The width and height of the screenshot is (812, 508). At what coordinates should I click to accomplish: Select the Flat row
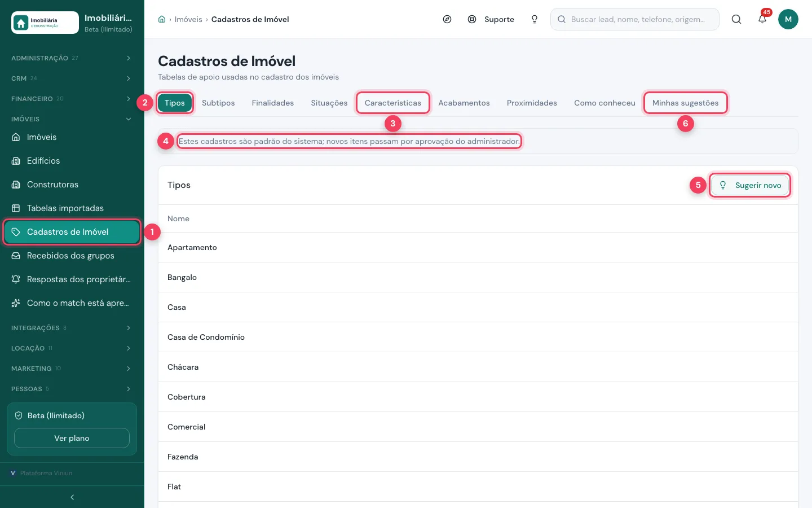[x=478, y=487]
